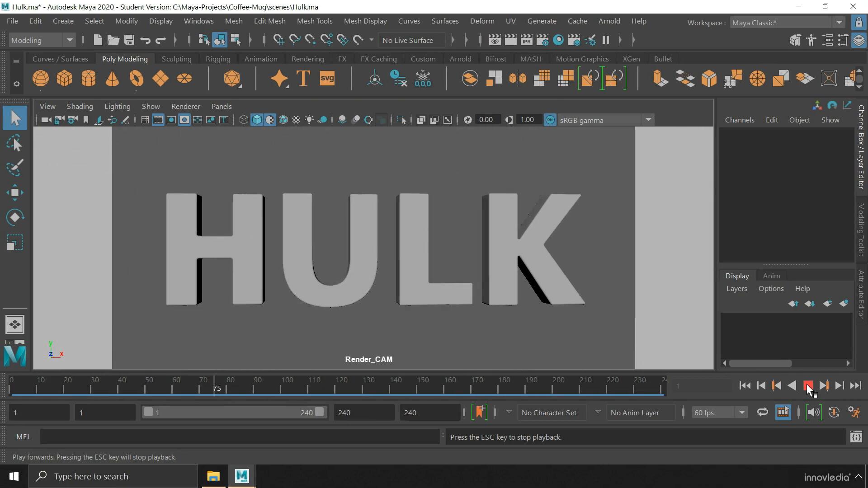Expand the sRGB gamma view transform dropdown
Screen dimensions: 868x488
[x=648, y=120]
